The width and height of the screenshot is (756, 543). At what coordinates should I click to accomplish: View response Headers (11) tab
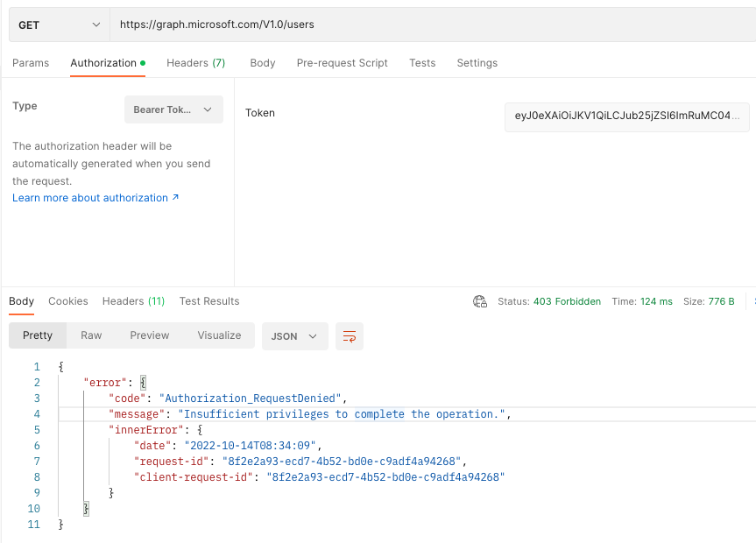(x=133, y=301)
